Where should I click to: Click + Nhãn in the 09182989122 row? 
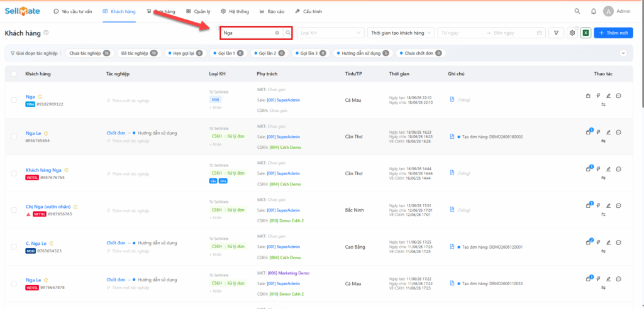215,107
